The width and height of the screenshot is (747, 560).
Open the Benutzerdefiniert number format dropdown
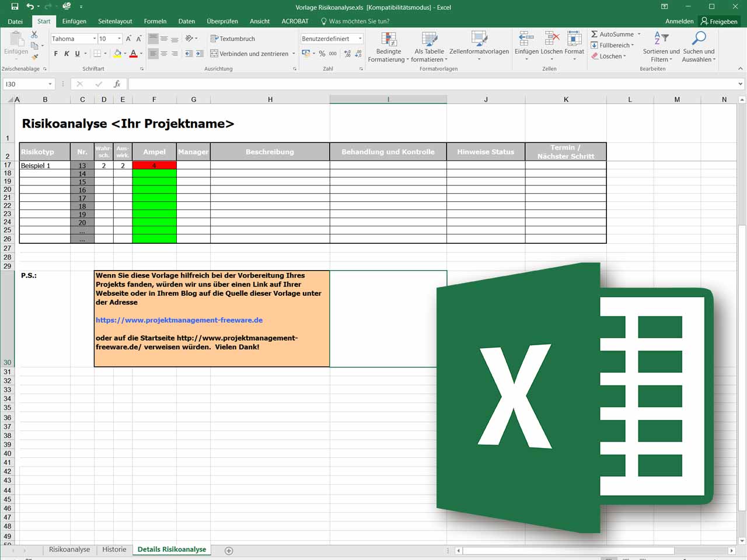pos(360,39)
